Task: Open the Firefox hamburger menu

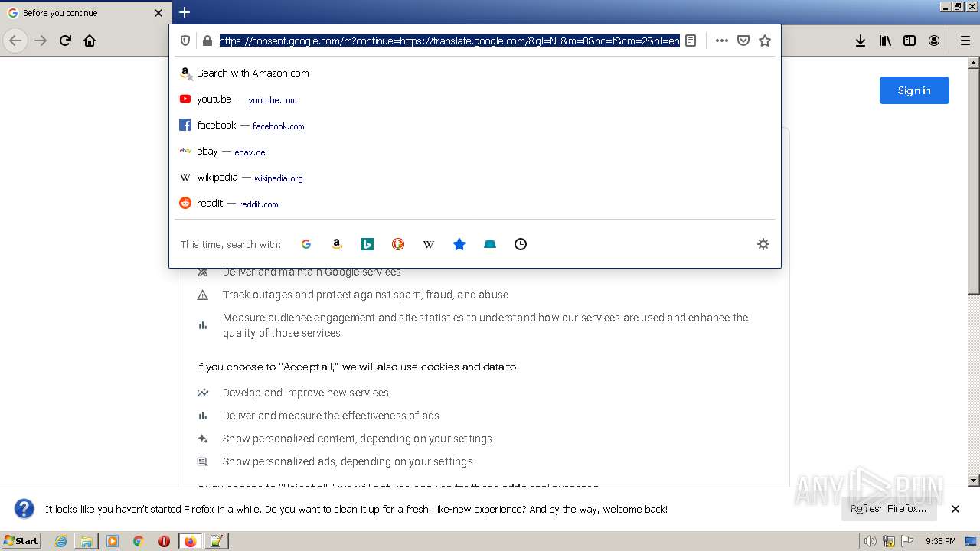Action: (x=965, y=41)
